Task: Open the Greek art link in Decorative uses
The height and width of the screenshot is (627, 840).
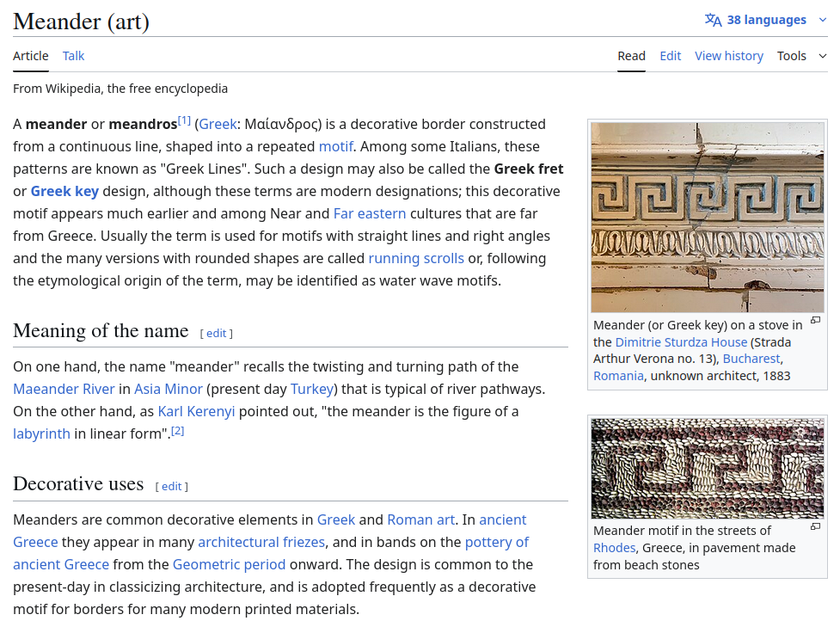Action: coord(336,519)
